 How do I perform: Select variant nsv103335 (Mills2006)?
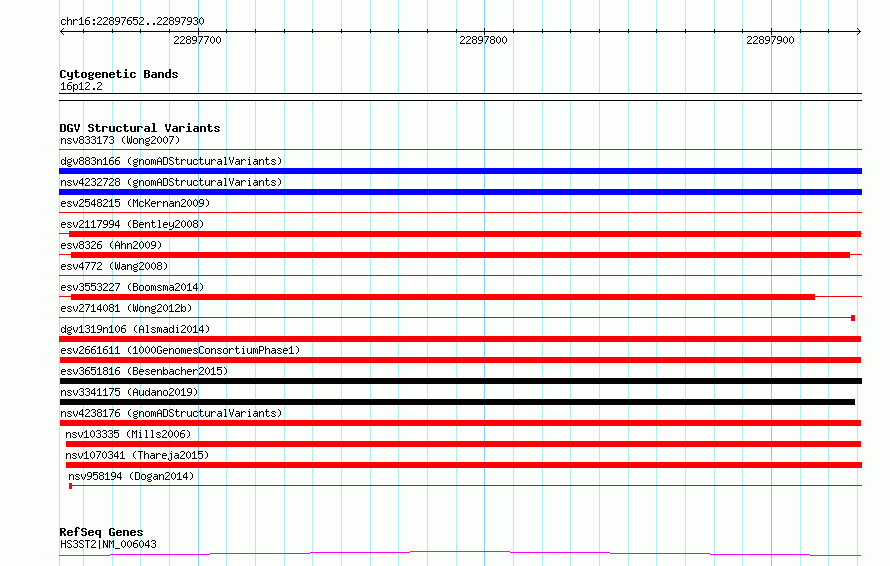128,434
